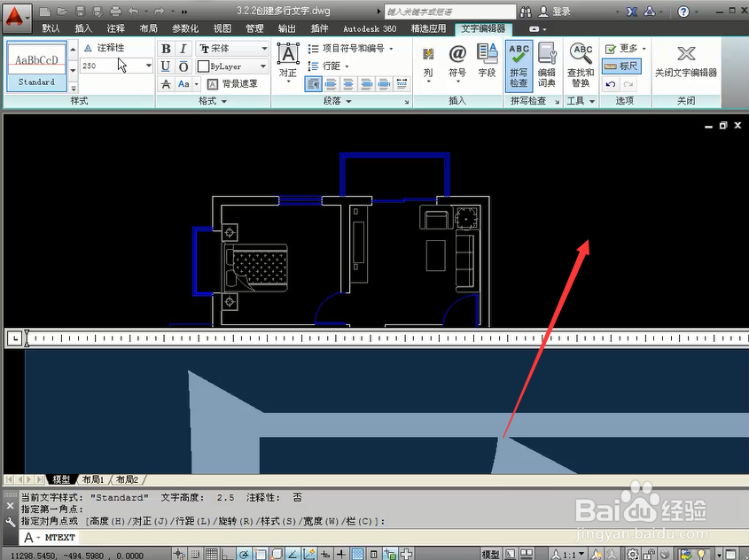This screenshot has width=749, height=560.
Task: Close the Text Editor (关闭文字编辑器)
Action: [686, 62]
